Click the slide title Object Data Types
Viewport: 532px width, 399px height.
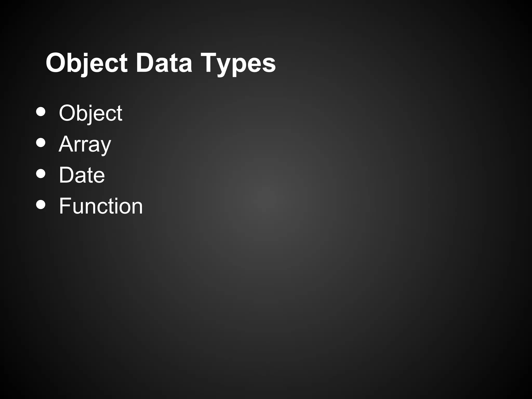[161, 63]
